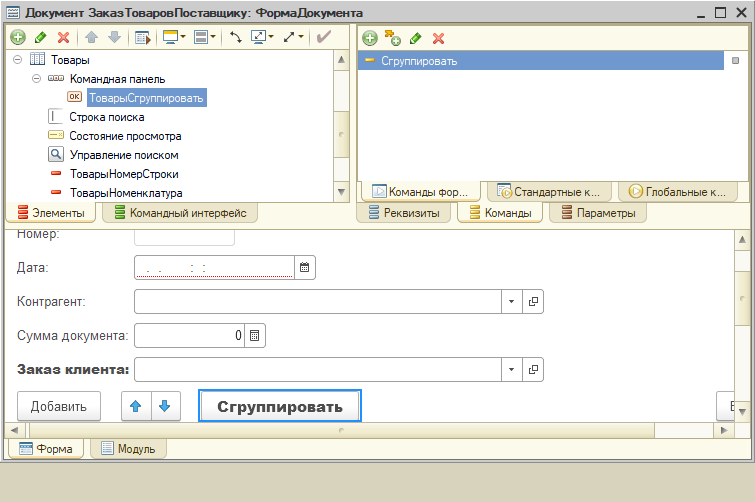Click the delete command red X icon
The image size is (755, 502).
(x=438, y=37)
